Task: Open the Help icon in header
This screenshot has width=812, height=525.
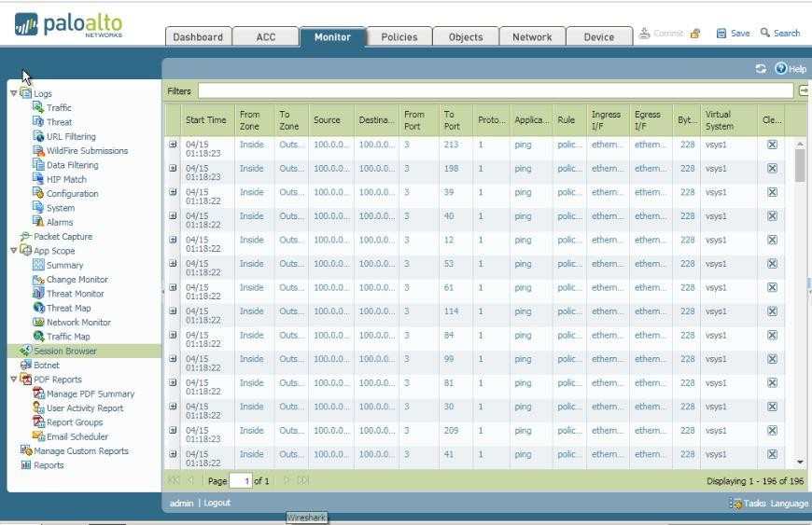Action: click(781, 69)
